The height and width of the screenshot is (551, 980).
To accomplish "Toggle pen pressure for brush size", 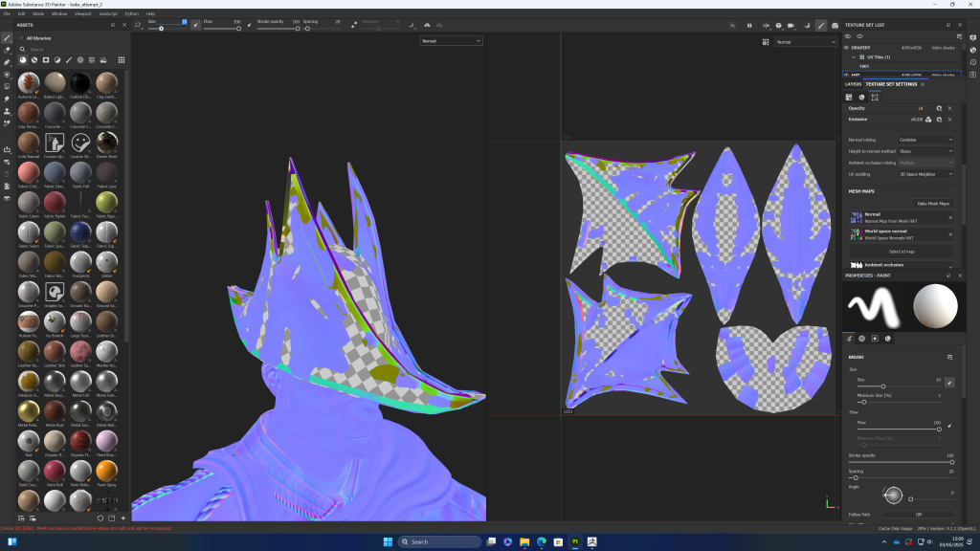I will click(949, 381).
